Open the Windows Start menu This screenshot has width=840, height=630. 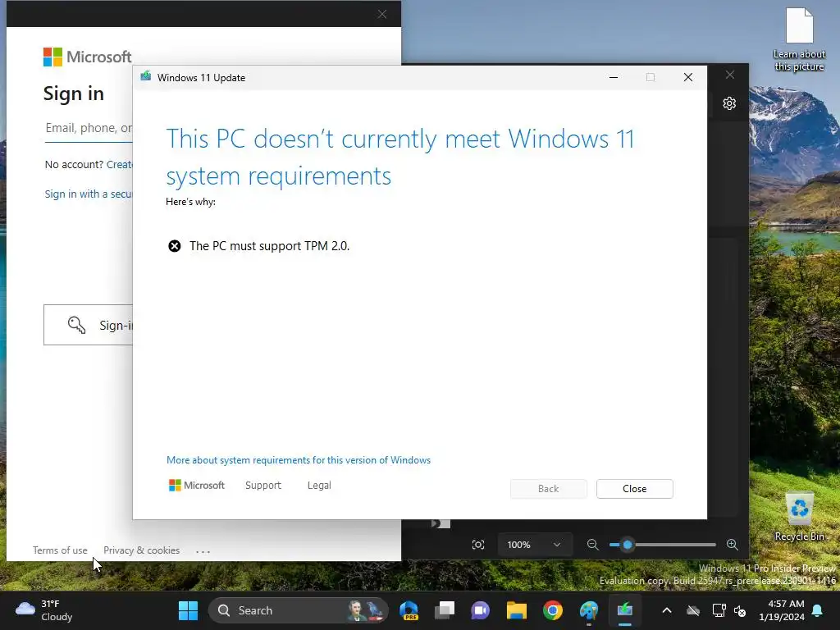point(188,610)
